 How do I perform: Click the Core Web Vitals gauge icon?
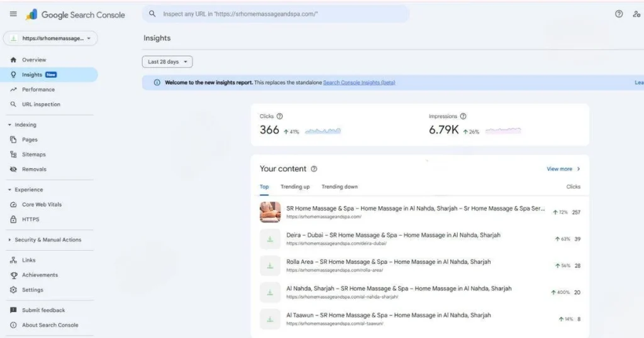pyautogui.click(x=13, y=204)
